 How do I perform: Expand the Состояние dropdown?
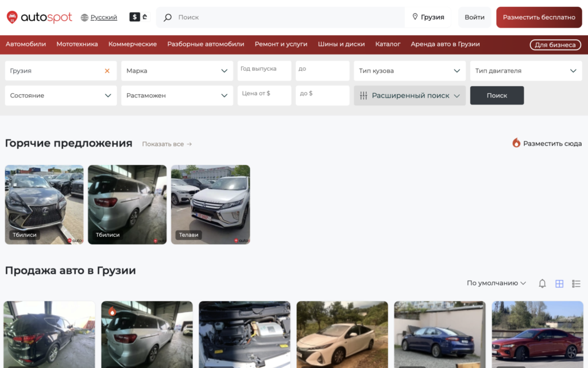(x=61, y=95)
